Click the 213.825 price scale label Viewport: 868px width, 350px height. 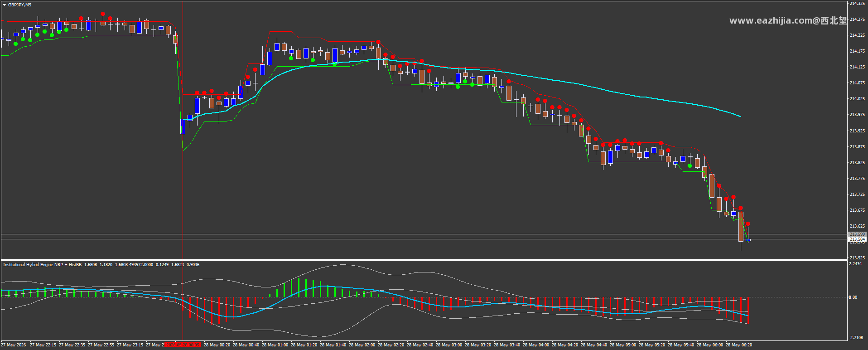(857, 163)
